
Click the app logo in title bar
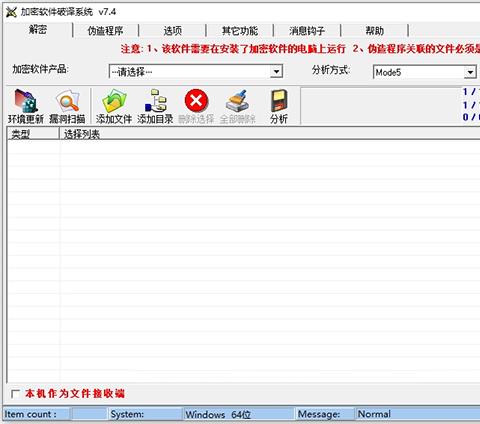11,12
